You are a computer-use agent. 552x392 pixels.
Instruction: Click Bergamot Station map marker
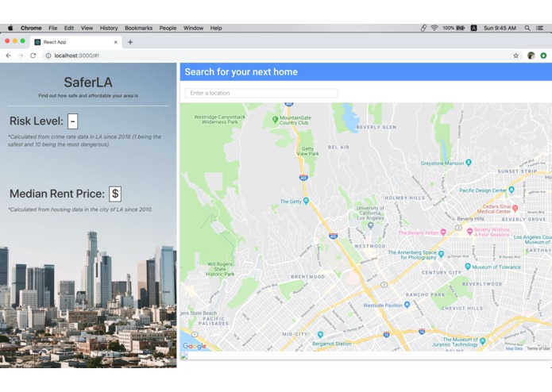(x=320, y=334)
